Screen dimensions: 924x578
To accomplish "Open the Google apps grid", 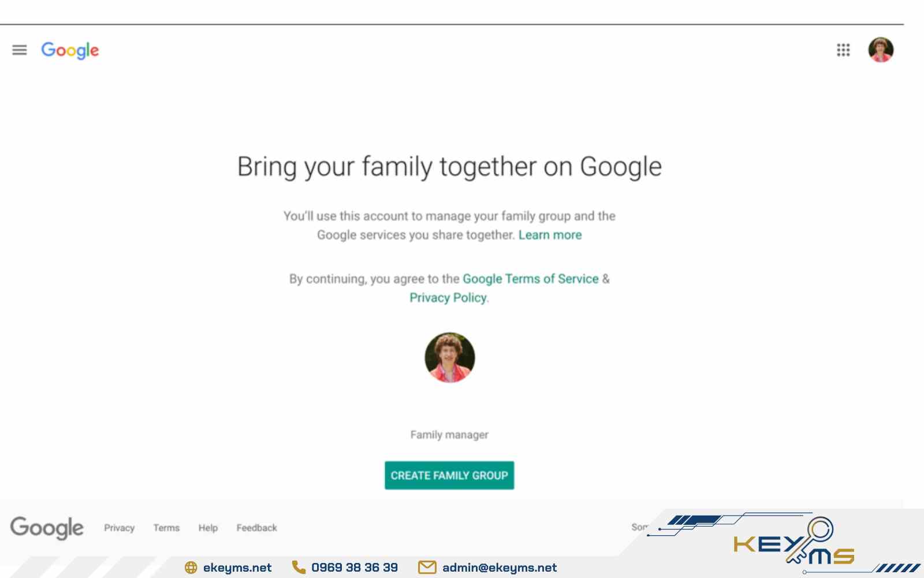I will point(843,50).
